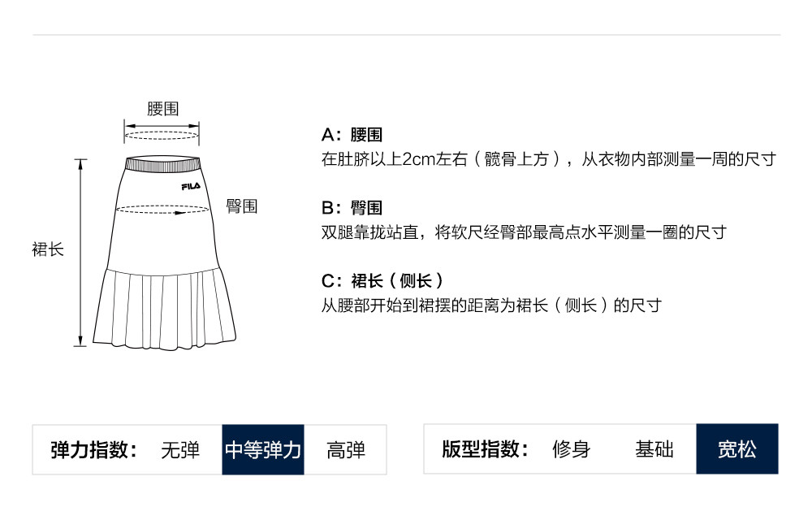Click the 裙长 label left of the diagram
The height and width of the screenshot is (520, 812).
tap(48, 249)
